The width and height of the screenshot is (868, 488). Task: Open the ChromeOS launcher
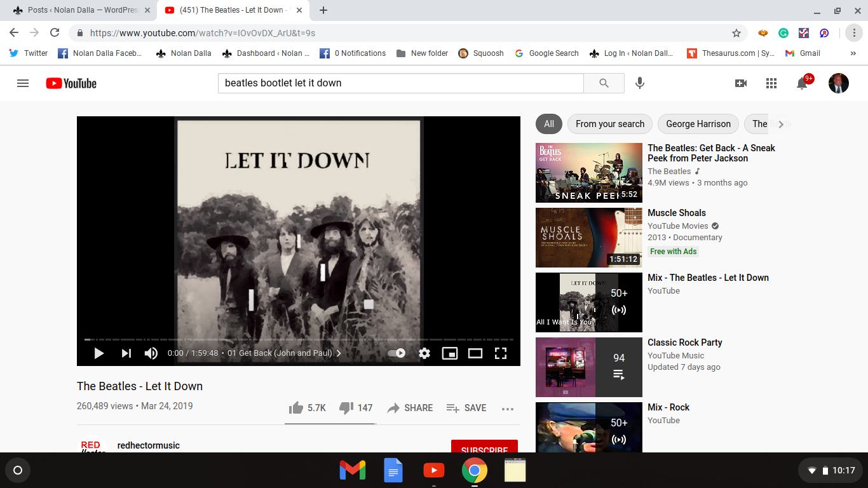(18, 470)
